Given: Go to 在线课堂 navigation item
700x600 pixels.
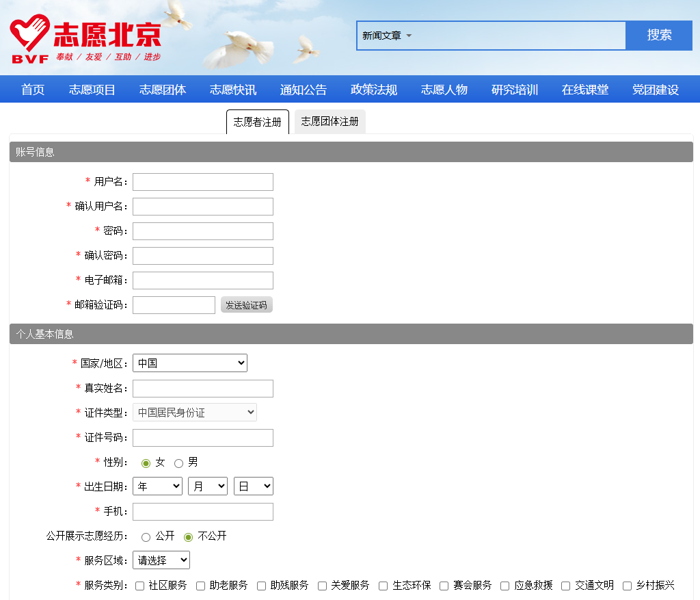Looking at the screenshot, I should (584, 90).
